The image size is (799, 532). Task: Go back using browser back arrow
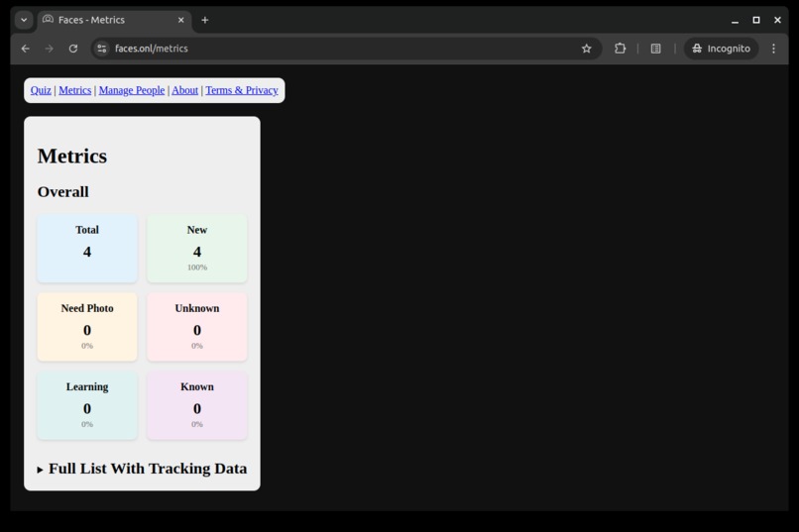click(x=26, y=49)
